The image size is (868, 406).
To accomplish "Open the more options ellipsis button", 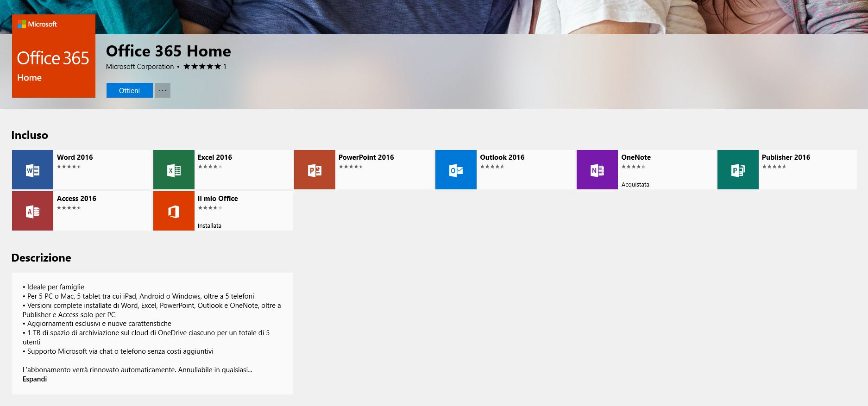I will click(163, 90).
